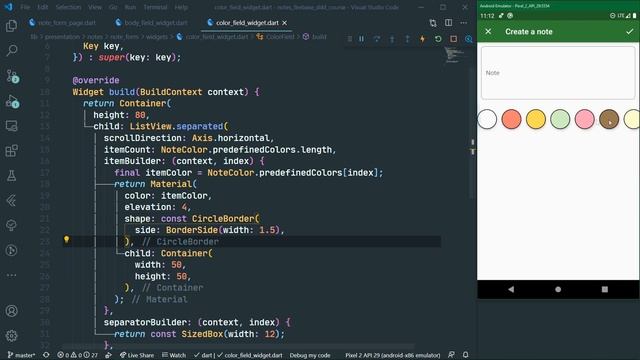Save note with checkmark in emulator
This screenshot has height=360, width=640.
tap(629, 31)
